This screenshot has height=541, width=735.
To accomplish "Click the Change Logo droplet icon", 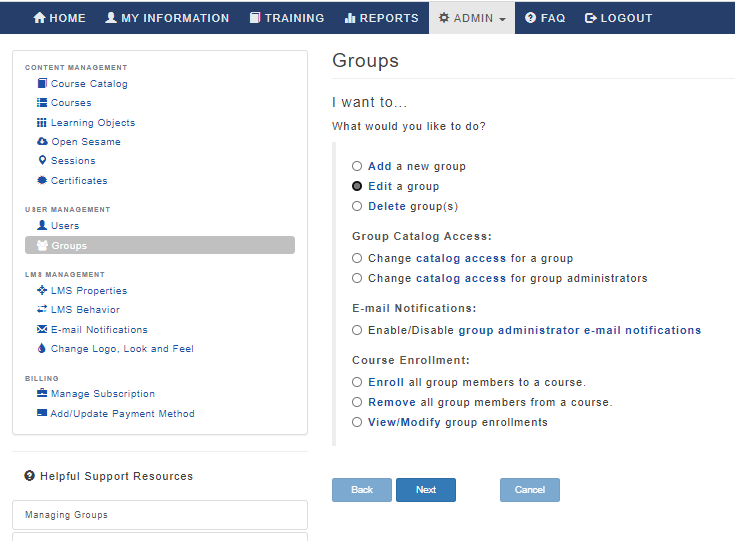I will 42,348.
